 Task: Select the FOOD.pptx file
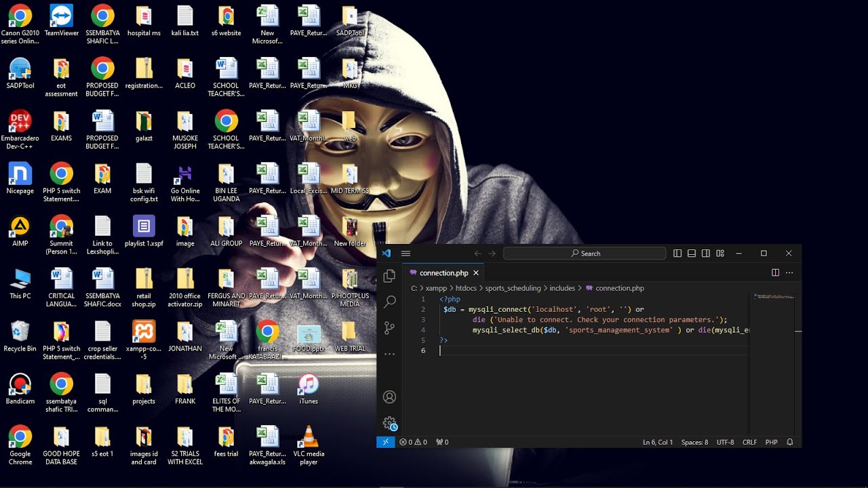click(x=309, y=336)
